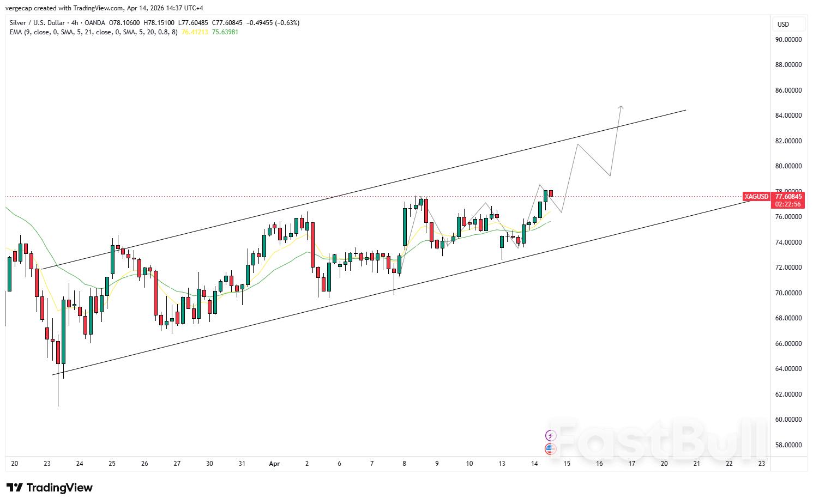Click the Apr label on the date axis
Image resolution: width=813 pixels, height=504 pixels.
(274, 464)
